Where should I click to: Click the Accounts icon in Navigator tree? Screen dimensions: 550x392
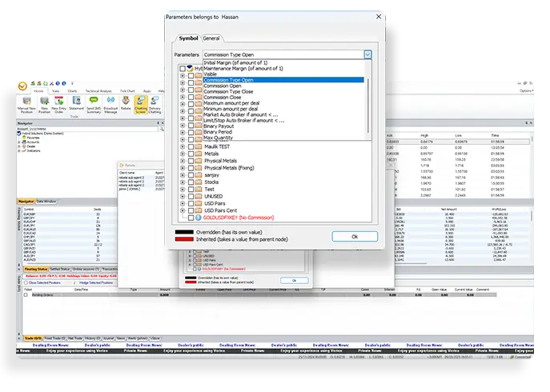[x=24, y=142]
